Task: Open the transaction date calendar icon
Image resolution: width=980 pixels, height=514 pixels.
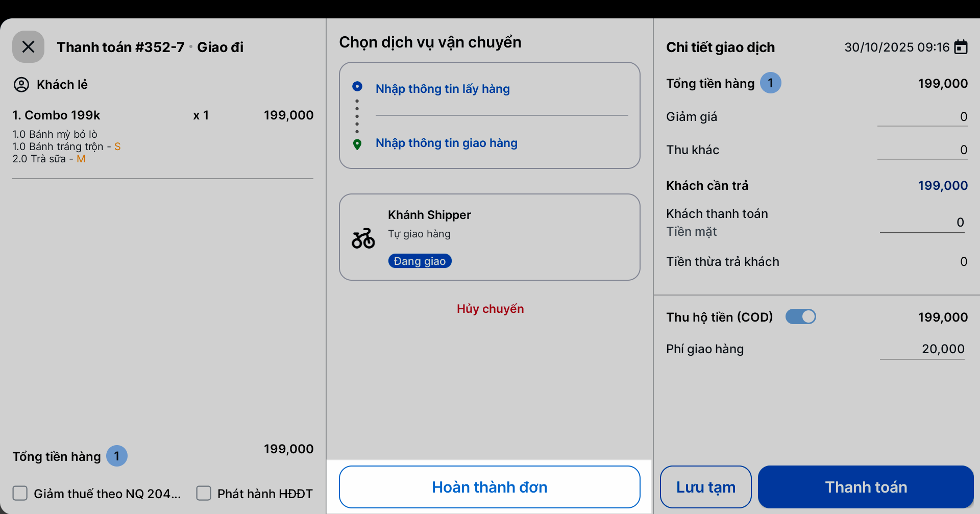Action: (x=961, y=47)
